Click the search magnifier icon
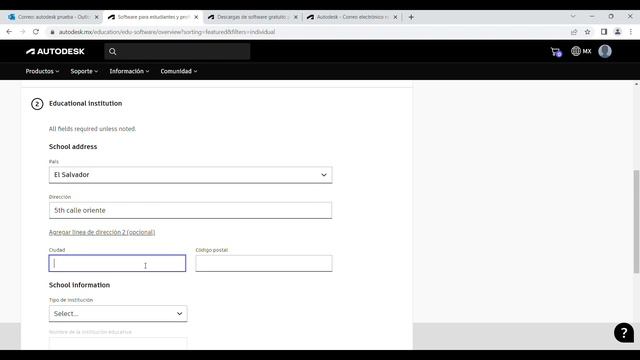Screen dimensions: 640x360 point(113,52)
